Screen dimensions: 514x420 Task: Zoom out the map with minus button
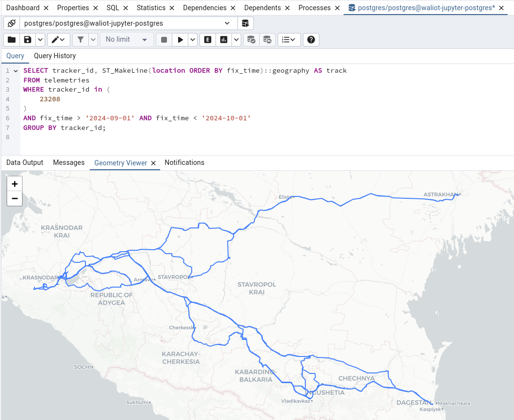pos(15,198)
